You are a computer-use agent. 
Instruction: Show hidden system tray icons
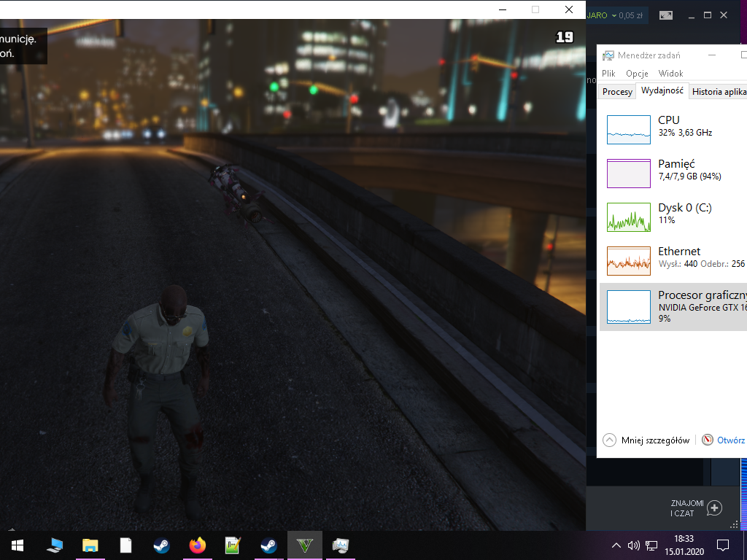616,545
